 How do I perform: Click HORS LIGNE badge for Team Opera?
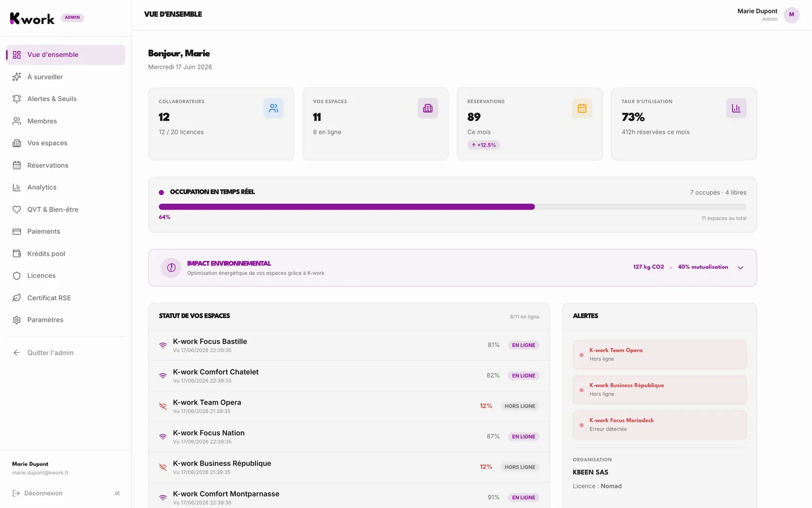[x=520, y=406]
